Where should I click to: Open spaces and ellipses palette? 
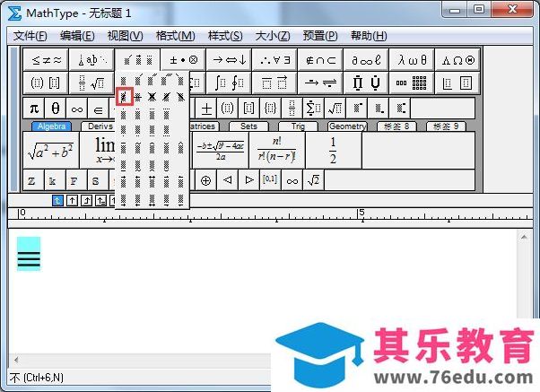(92, 60)
